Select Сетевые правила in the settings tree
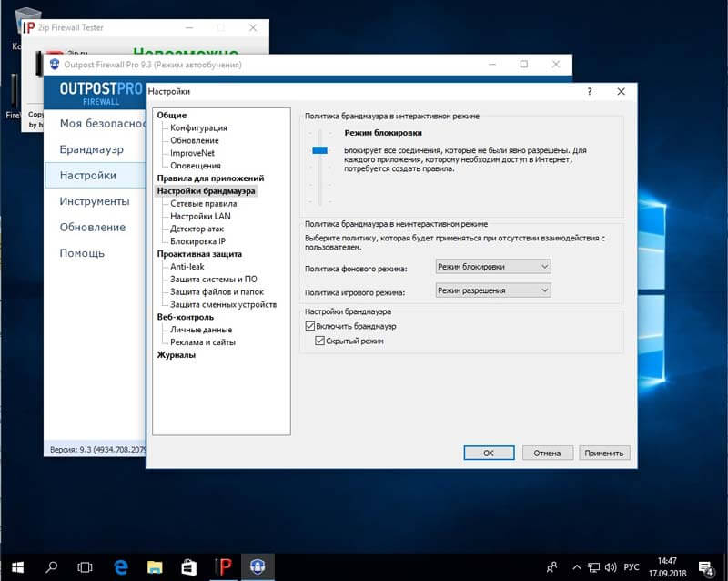 click(202, 204)
